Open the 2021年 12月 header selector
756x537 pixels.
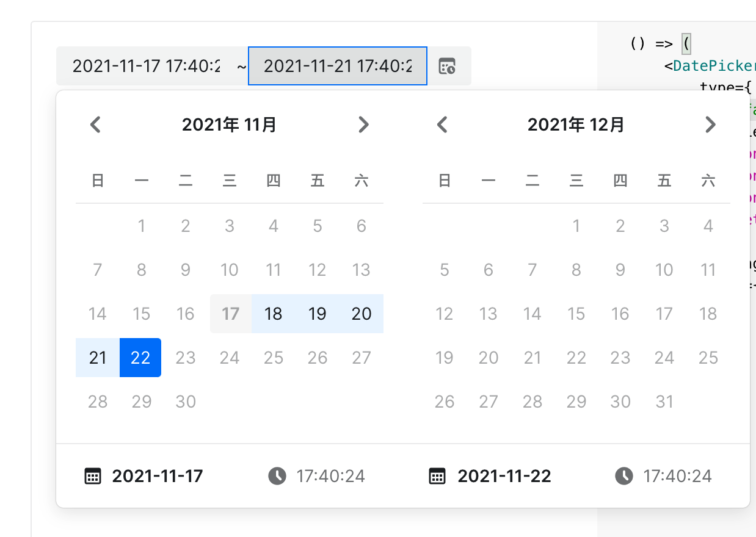point(576,124)
